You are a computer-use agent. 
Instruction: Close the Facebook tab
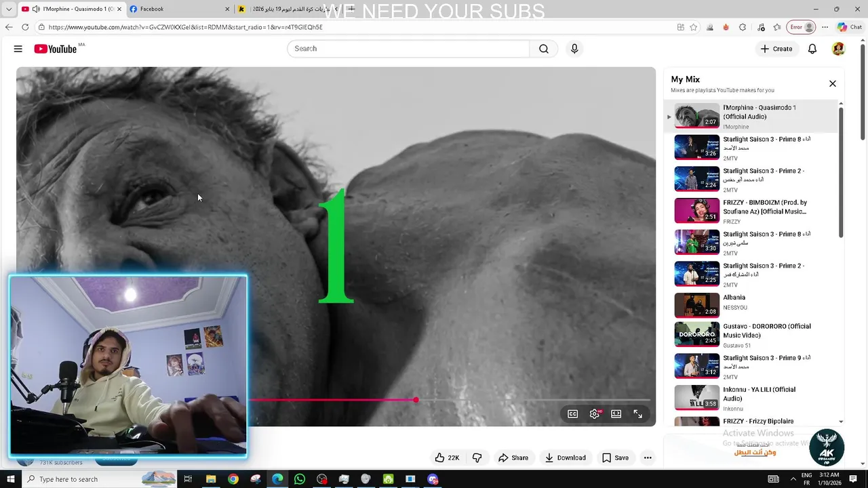click(227, 9)
